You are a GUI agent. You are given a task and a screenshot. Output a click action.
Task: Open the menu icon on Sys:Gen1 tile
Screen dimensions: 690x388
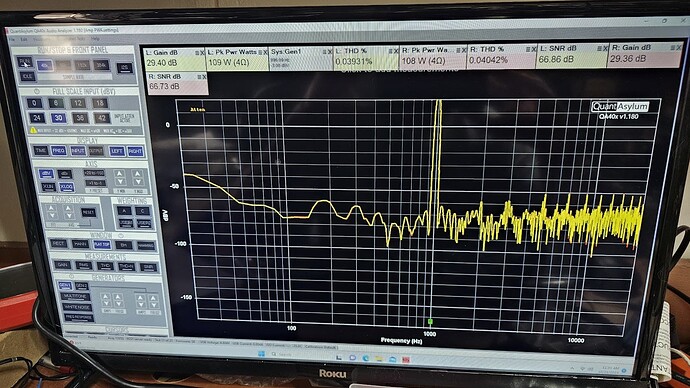325,52
